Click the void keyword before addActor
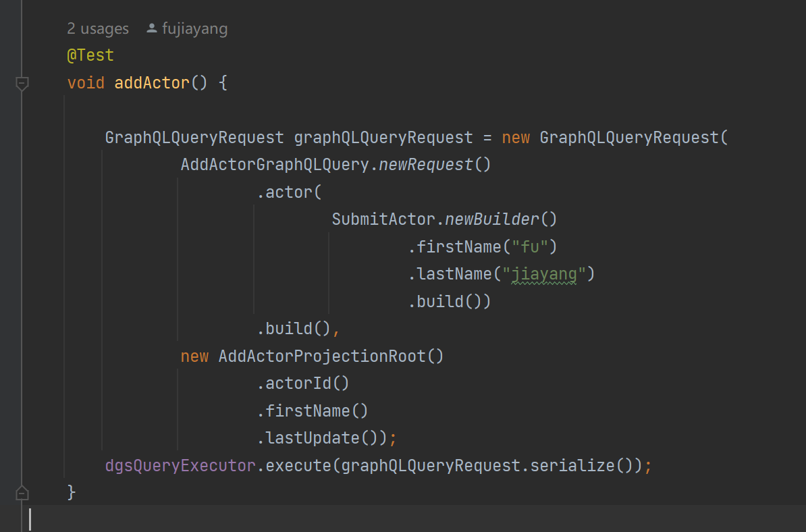This screenshot has width=806, height=532. tap(86, 83)
